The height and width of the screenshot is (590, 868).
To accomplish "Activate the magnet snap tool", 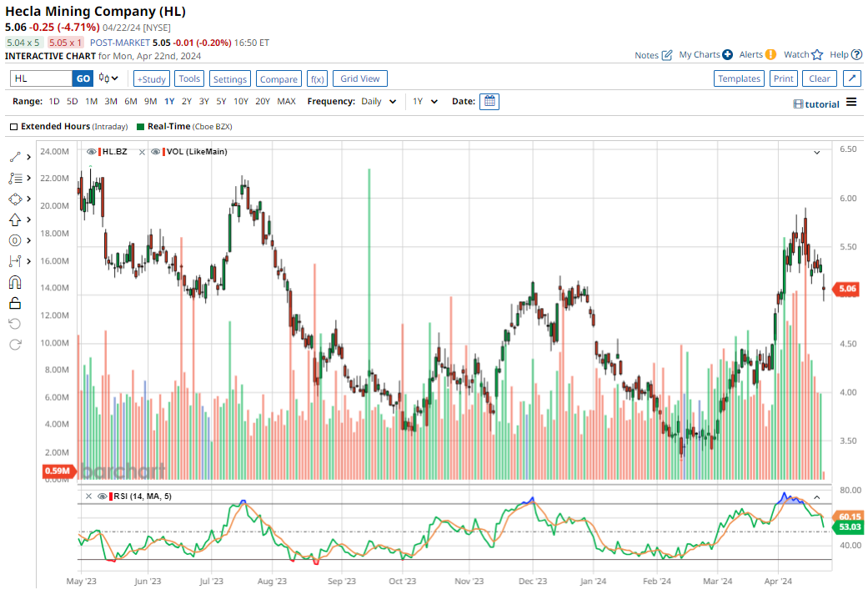I will tap(15, 282).
